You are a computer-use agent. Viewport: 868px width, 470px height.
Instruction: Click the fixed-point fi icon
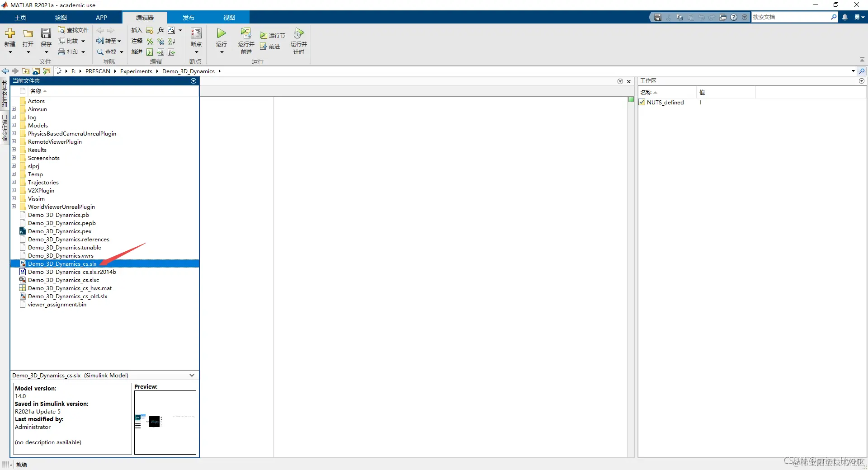[171, 30]
